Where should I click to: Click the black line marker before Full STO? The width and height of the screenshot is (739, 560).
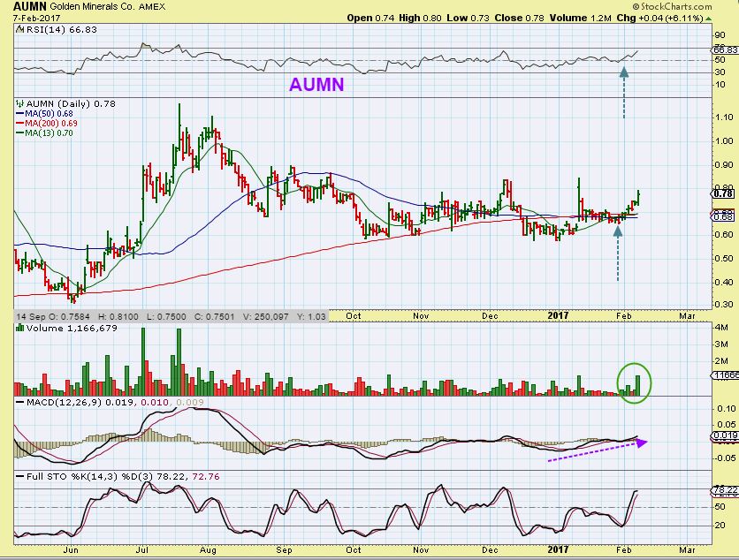click(x=20, y=477)
